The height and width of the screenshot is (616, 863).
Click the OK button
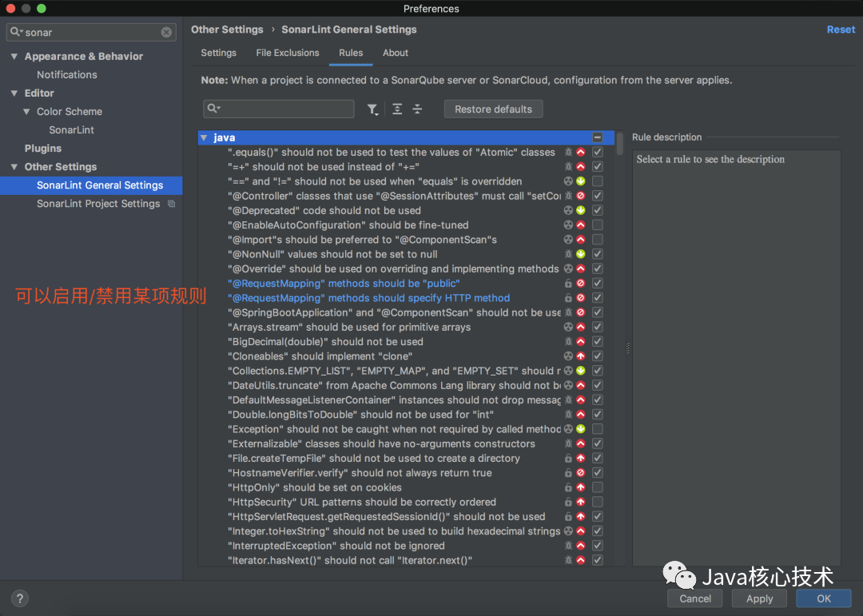[x=823, y=598]
